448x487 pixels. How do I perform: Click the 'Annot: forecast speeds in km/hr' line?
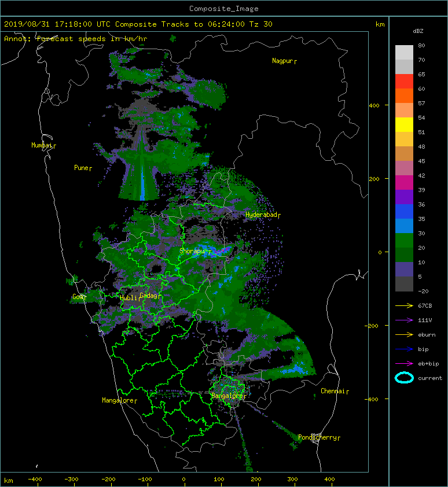[76, 39]
